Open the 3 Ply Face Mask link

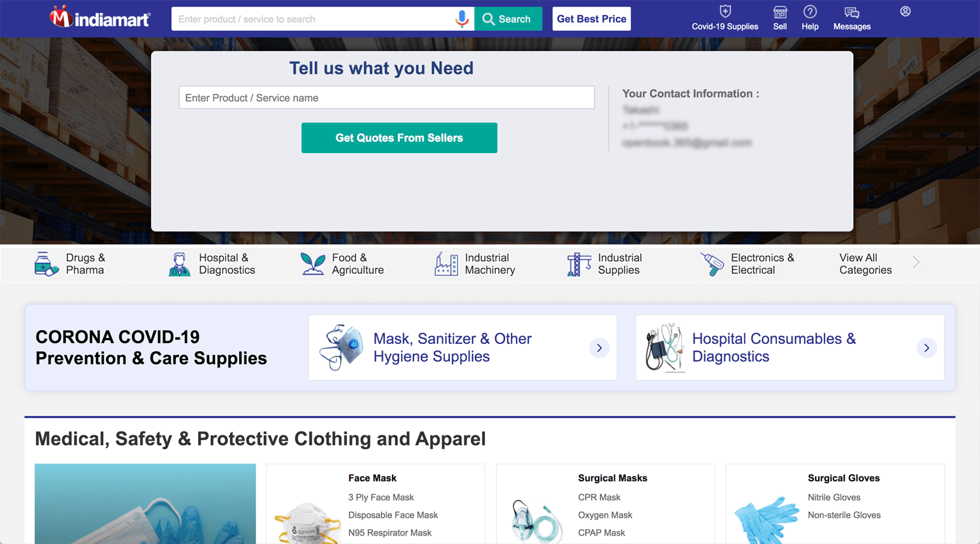coord(381,498)
